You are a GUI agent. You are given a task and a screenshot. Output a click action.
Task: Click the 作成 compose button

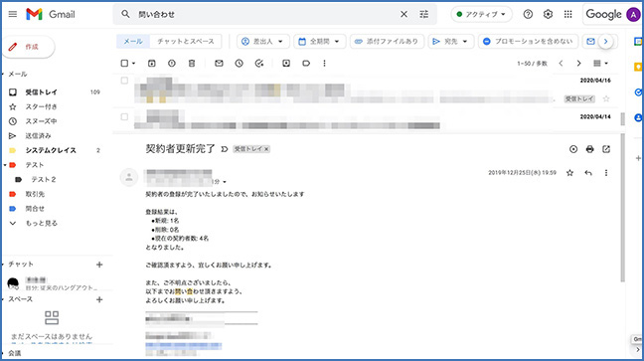(28, 47)
